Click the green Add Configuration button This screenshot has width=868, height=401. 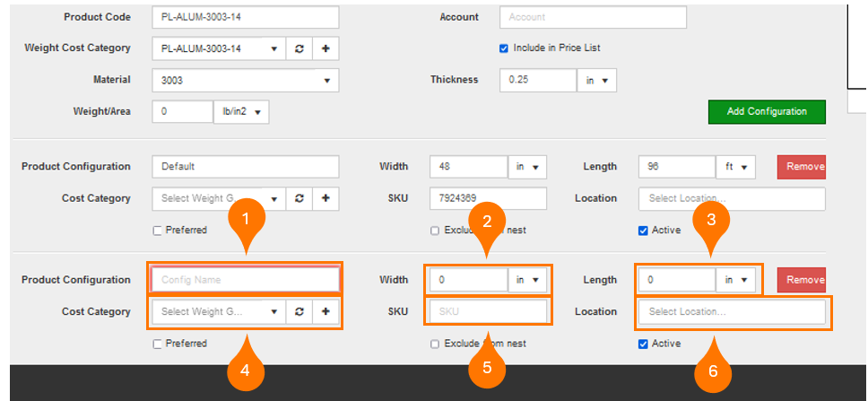[766, 112]
